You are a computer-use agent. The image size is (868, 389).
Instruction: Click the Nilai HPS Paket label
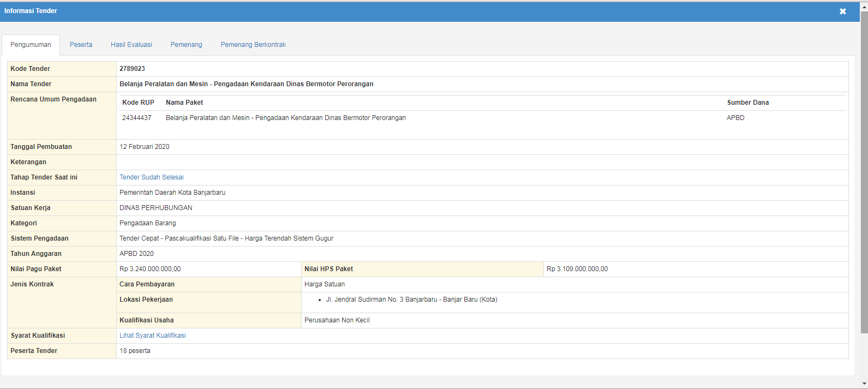(x=328, y=269)
